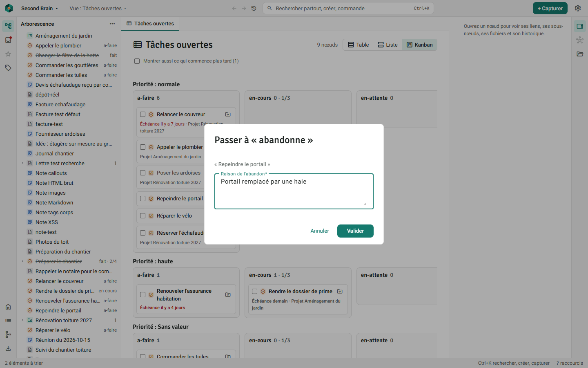Switch to the Table view
This screenshot has width=588, height=368.
click(x=358, y=45)
